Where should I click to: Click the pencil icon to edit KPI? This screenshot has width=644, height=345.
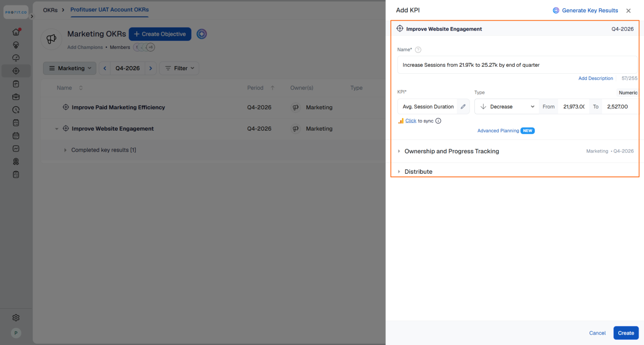[463, 107]
